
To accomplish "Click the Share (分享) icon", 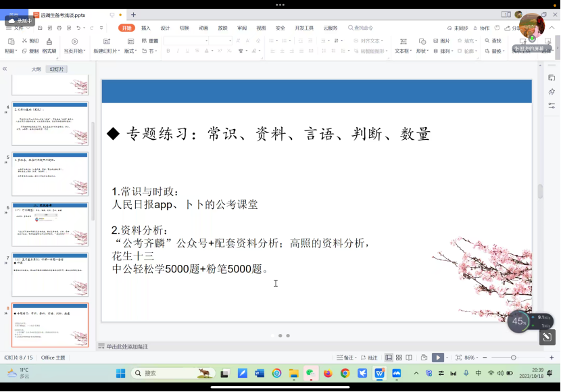I will click(512, 28).
